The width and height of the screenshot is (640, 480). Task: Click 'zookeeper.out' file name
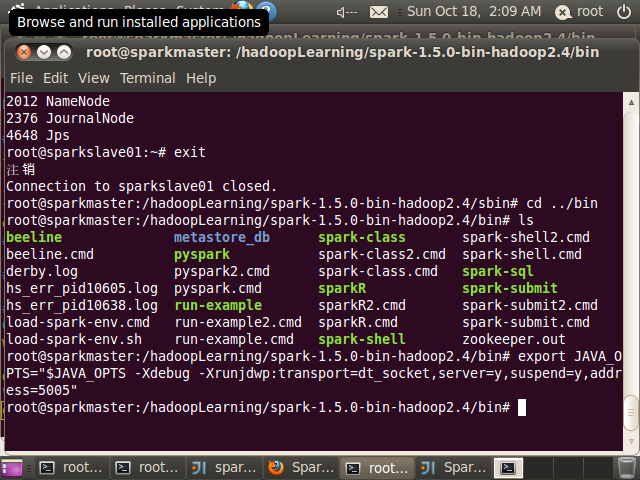514,339
